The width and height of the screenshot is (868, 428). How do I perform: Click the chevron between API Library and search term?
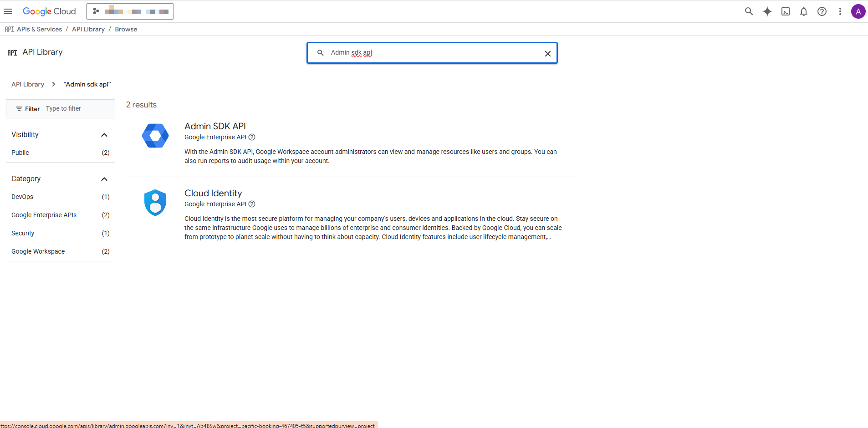(54, 84)
